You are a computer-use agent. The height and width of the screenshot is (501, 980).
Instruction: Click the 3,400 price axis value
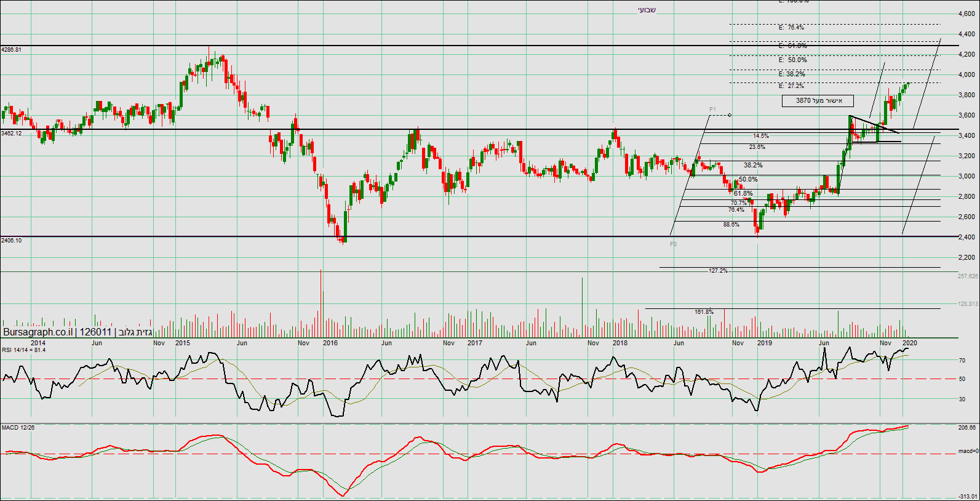point(966,135)
